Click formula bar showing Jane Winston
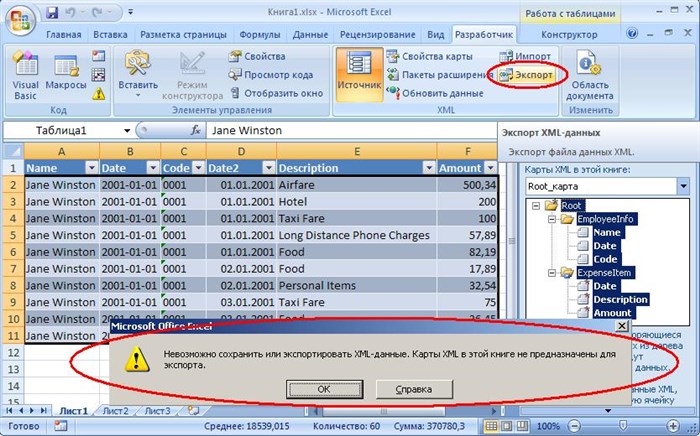This screenshot has width=700, height=436. (351, 130)
